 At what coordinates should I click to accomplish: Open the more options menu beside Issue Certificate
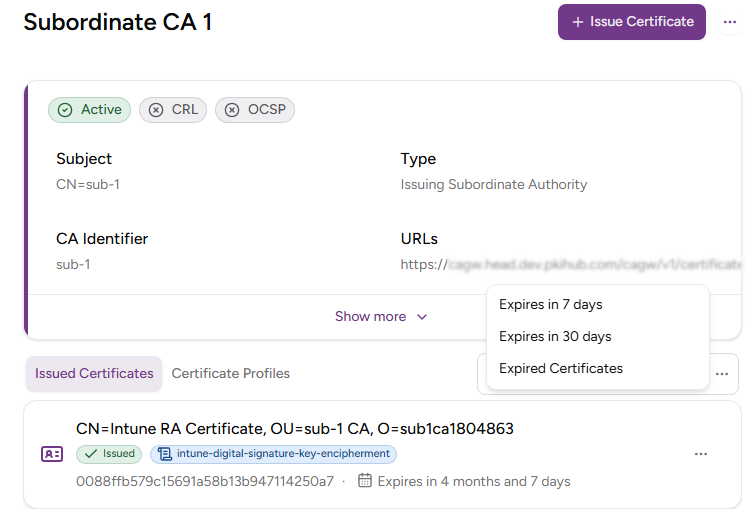click(x=729, y=22)
